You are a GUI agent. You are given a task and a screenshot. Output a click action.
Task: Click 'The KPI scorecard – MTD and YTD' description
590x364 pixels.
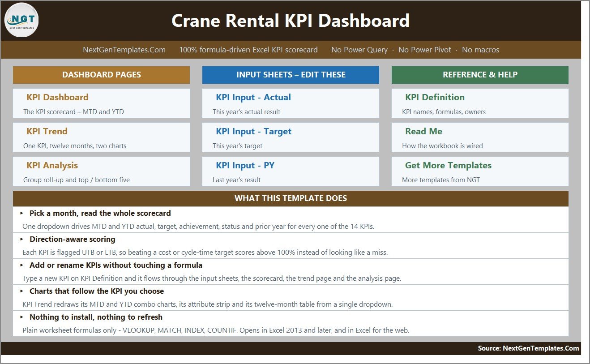coord(73,112)
